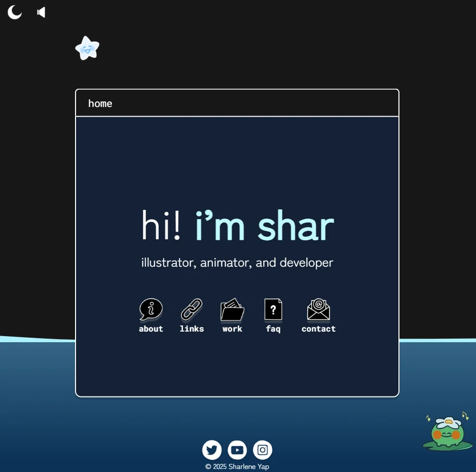Open the Instagram profile button
Image resolution: width=476 pixels, height=472 pixels.
tap(263, 450)
